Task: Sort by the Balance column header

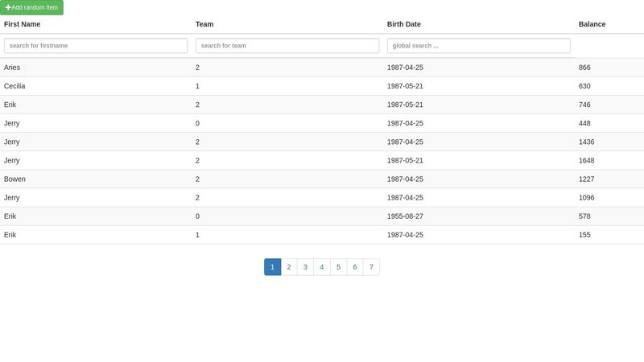Action: [x=592, y=24]
